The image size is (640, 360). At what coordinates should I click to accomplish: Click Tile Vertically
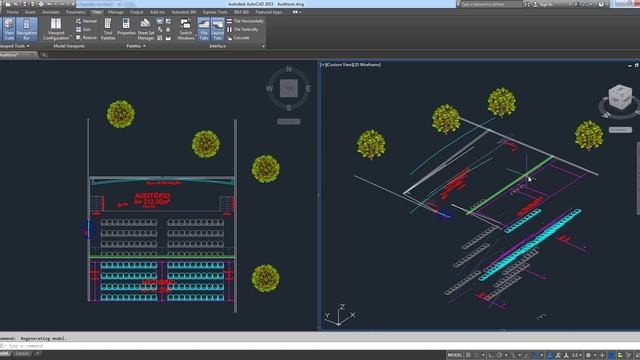tap(242, 29)
